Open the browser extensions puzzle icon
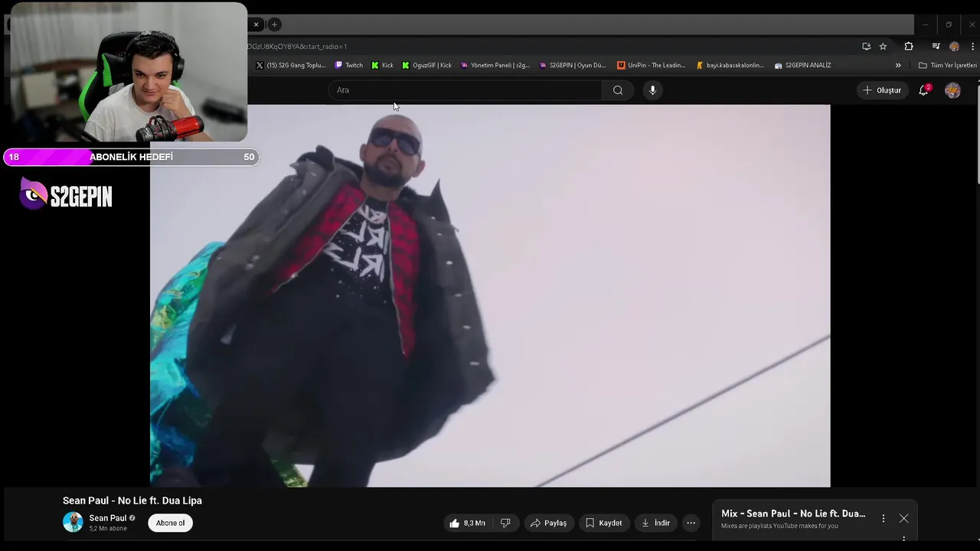 (x=909, y=47)
